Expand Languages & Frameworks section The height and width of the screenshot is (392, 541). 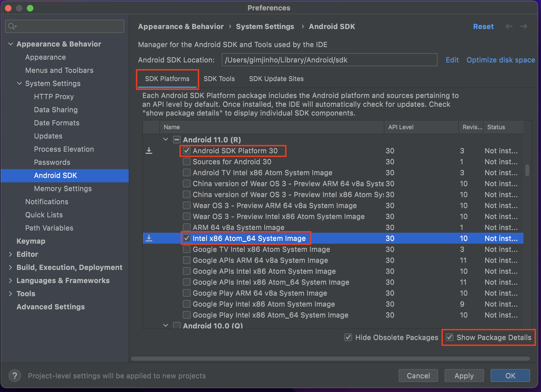pos(11,281)
